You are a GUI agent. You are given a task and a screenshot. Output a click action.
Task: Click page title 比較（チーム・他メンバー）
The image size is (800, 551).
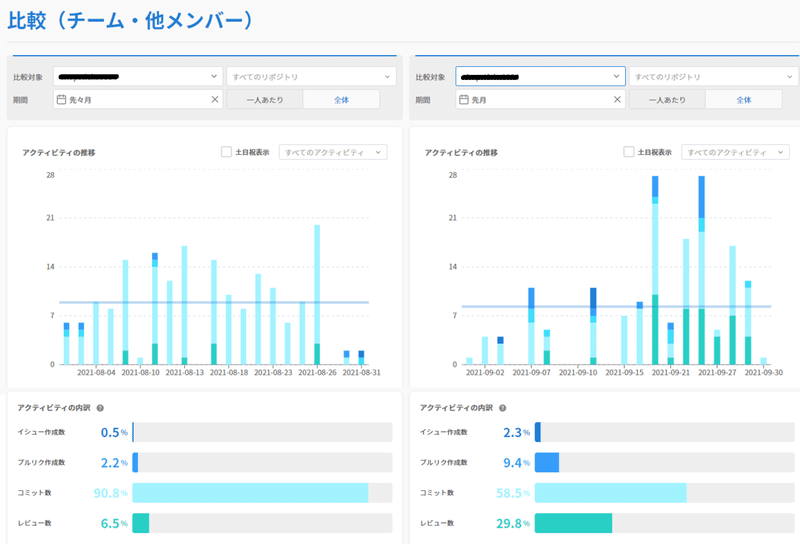coord(130,20)
